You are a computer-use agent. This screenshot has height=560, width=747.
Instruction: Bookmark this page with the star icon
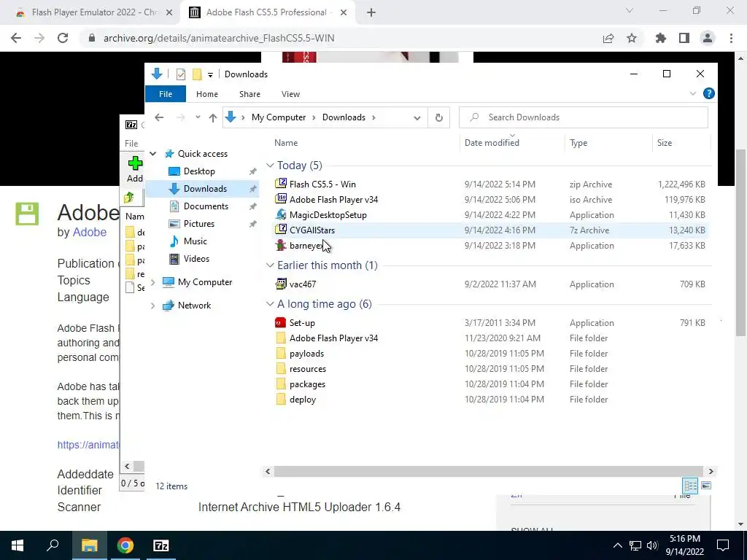click(632, 38)
